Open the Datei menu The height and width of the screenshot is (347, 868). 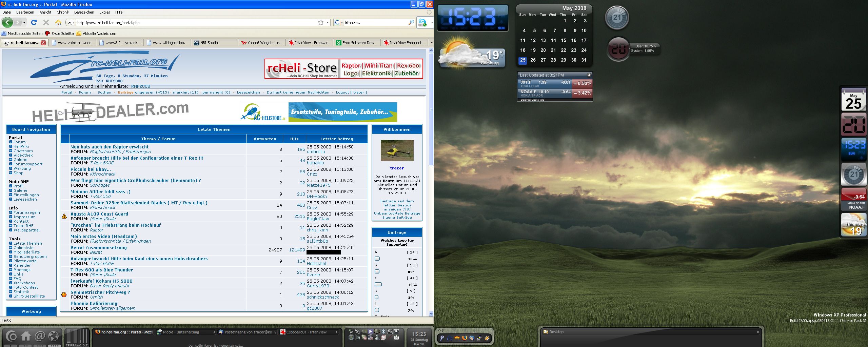[x=7, y=12]
